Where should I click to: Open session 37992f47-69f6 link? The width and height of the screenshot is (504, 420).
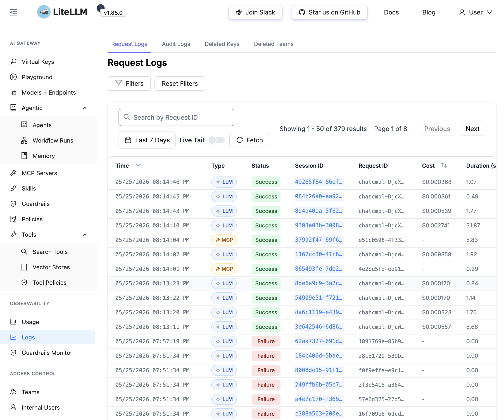(319, 240)
